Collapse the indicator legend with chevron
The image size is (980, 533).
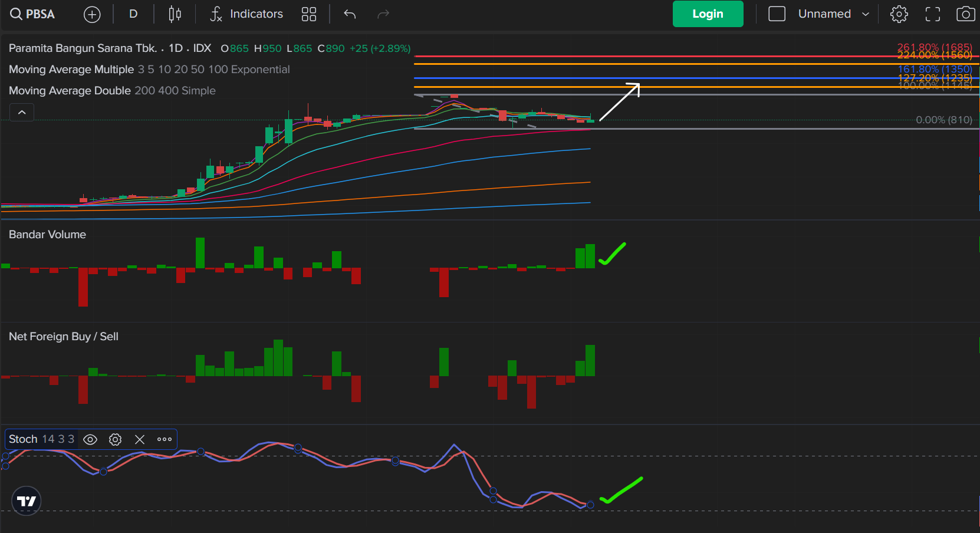22,112
